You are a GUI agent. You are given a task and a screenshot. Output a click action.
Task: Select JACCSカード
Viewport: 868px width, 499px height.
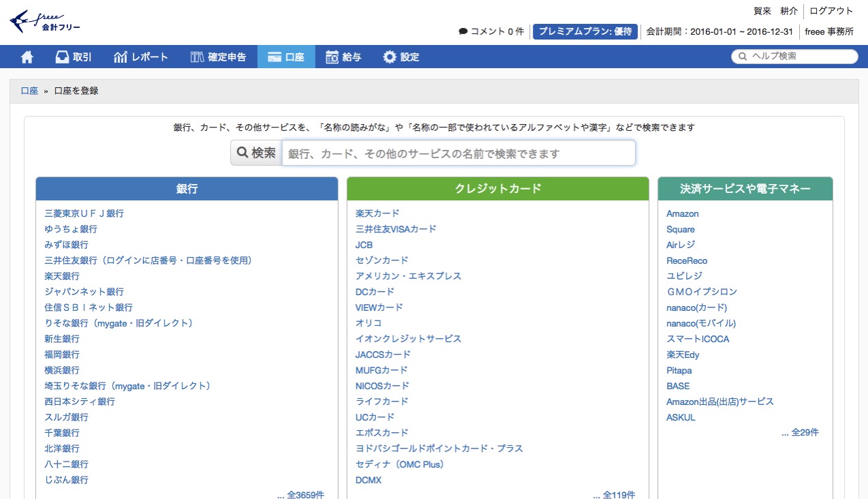point(383,354)
